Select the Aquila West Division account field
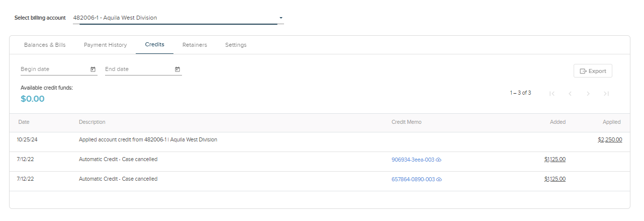 (x=171, y=18)
